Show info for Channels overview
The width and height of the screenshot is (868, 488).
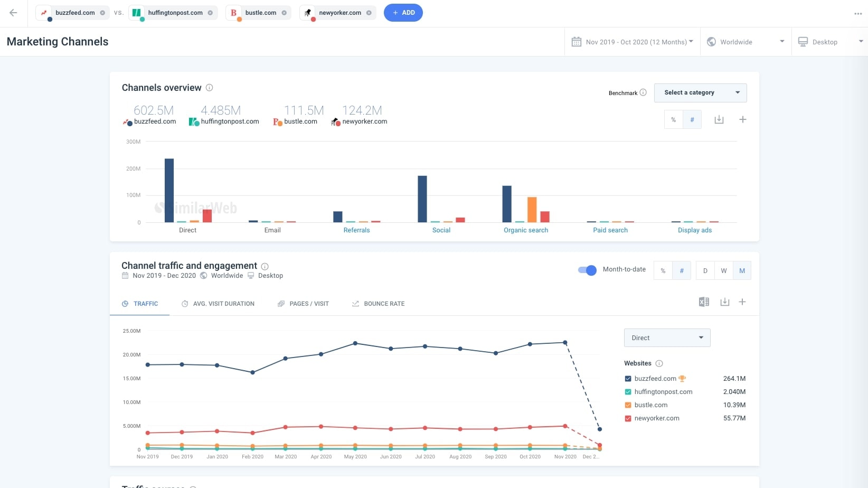(209, 88)
